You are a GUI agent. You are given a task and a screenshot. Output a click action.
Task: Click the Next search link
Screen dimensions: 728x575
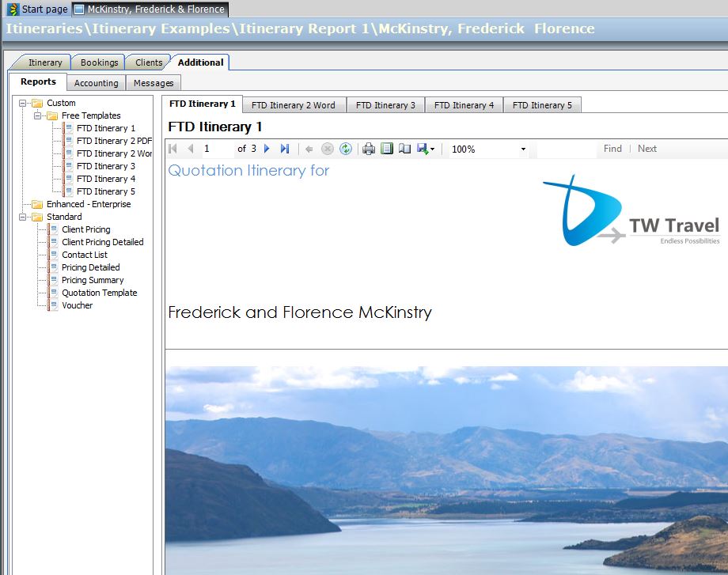click(x=646, y=149)
